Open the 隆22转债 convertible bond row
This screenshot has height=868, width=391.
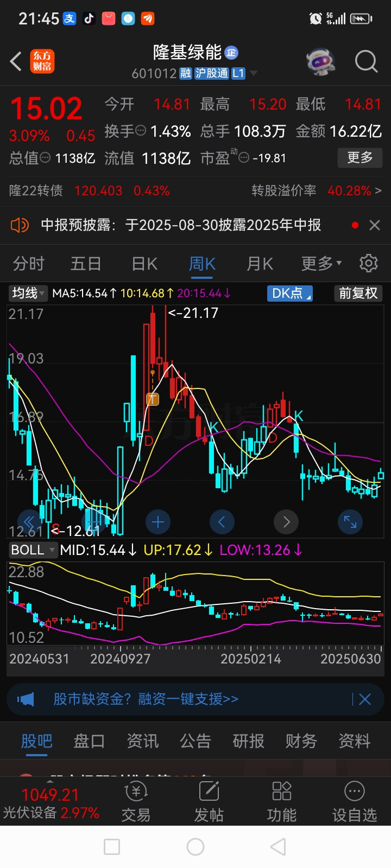pos(90,191)
